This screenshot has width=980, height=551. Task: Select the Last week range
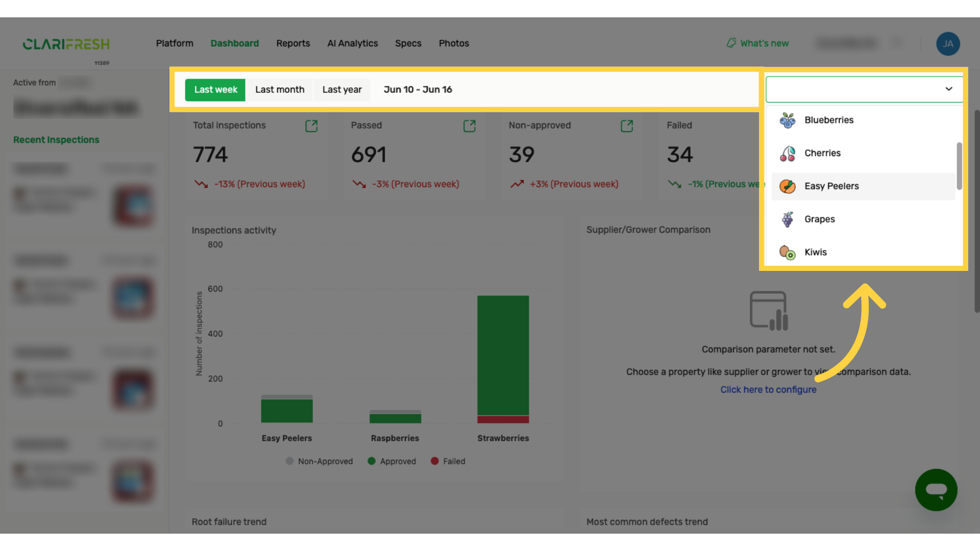(x=215, y=90)
